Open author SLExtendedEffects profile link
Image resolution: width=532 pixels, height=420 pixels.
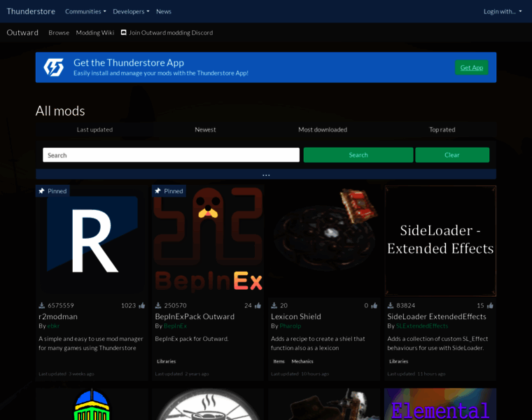click(x=422, y=326)
